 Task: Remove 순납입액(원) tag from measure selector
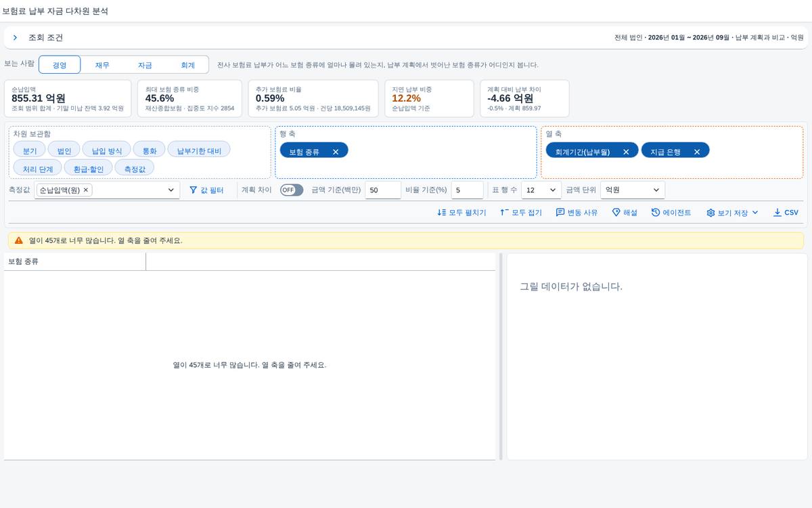[x=86, y=190]
